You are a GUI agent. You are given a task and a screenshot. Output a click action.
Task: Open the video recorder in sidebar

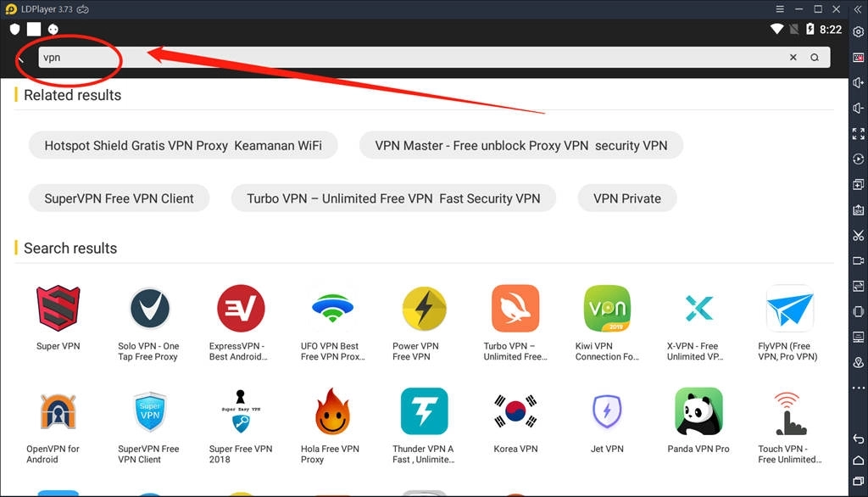pos(858,260)
